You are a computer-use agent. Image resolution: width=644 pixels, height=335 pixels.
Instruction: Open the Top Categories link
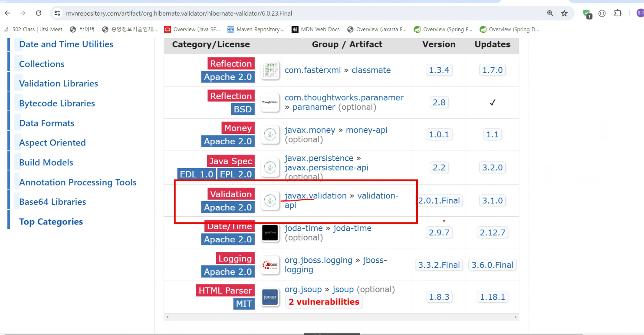pos(51,222)
